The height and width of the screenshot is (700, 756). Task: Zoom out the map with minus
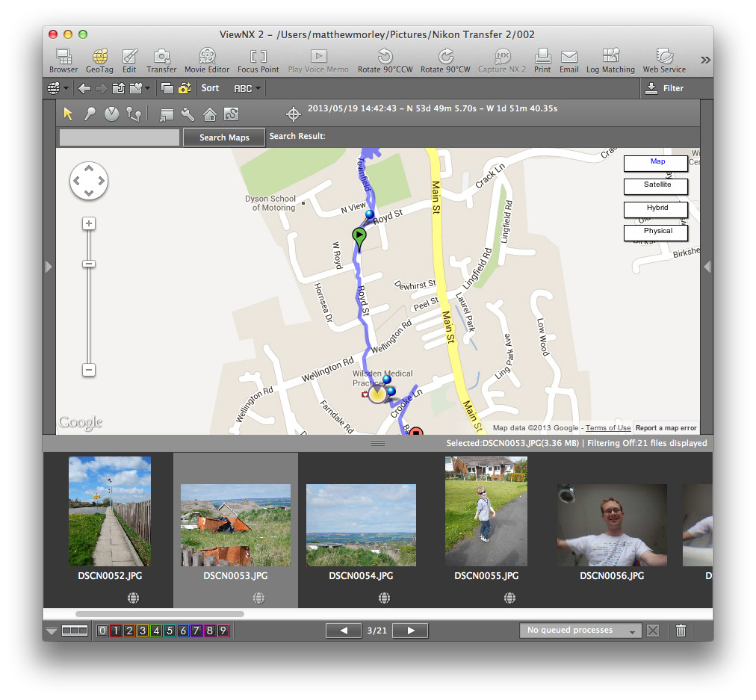(89, 370)
